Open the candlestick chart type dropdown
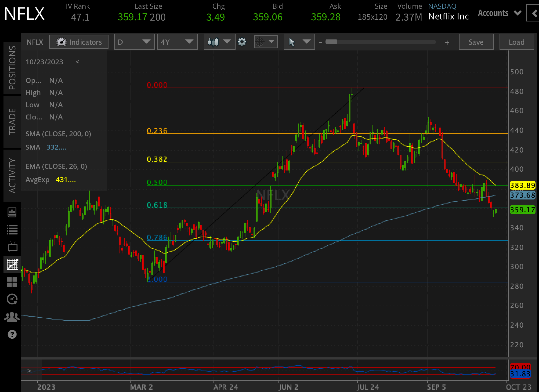 pos(219,42)
